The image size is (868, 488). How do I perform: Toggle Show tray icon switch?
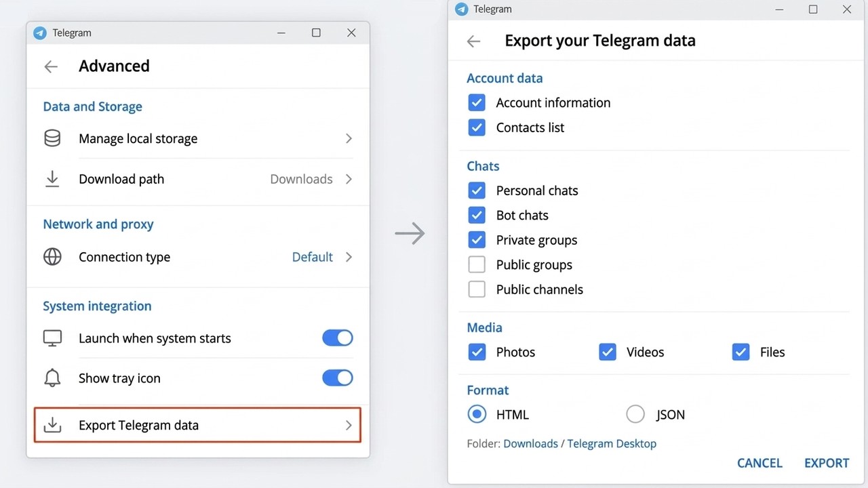[338, 378]
